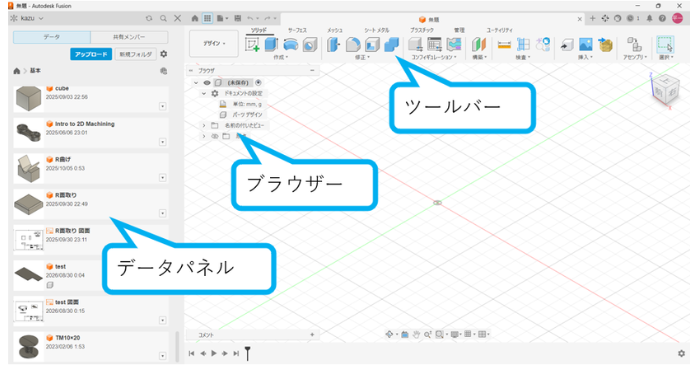Open the dropdown arrow for the cube file
698x365 pixels.
coord(162,106)
